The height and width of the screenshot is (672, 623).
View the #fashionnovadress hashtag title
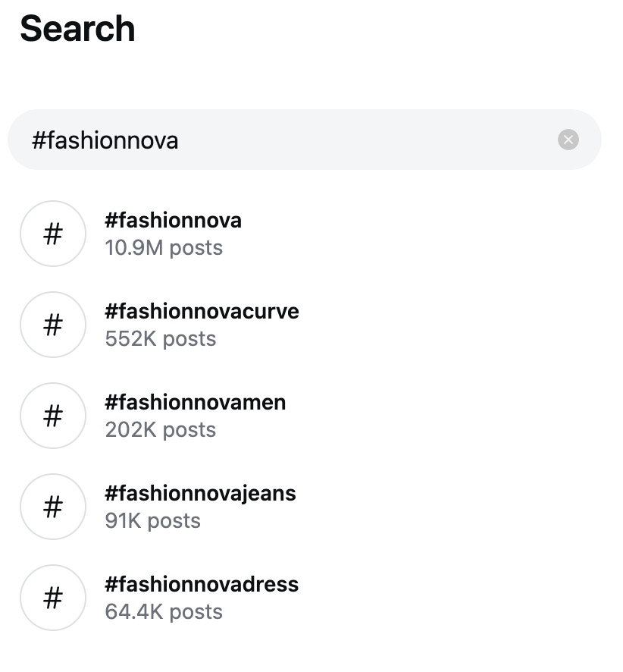coord(202,585)
